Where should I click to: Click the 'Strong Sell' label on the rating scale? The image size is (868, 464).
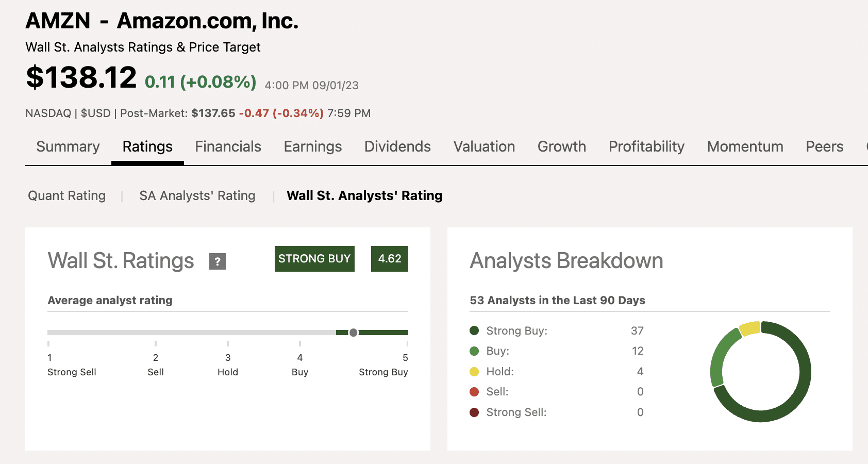[72, 372]
